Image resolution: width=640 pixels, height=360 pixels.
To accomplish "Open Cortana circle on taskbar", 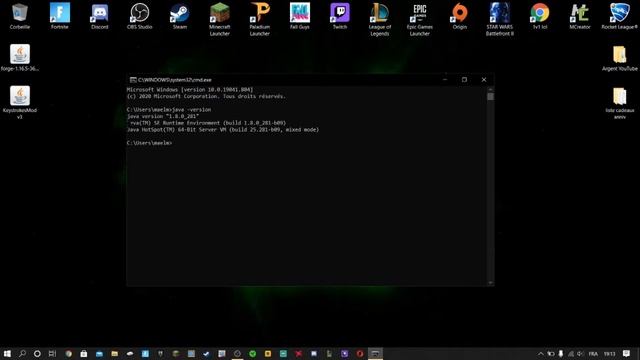I will point(37,353).
